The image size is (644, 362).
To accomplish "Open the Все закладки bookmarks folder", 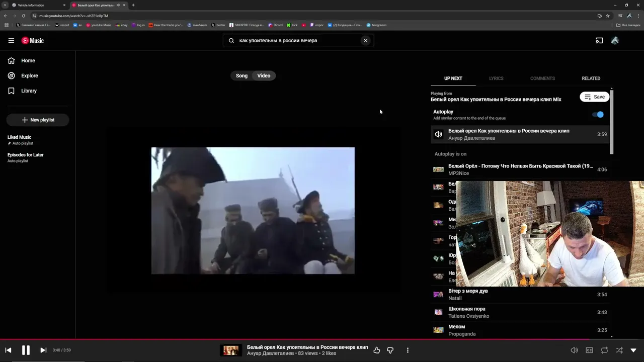I will (x=628, y=25).
